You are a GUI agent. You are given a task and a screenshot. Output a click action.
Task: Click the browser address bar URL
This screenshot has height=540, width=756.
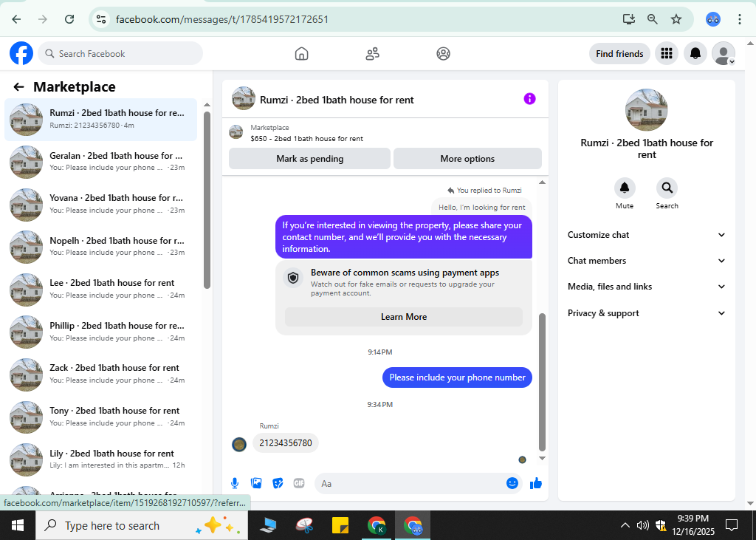221,19
